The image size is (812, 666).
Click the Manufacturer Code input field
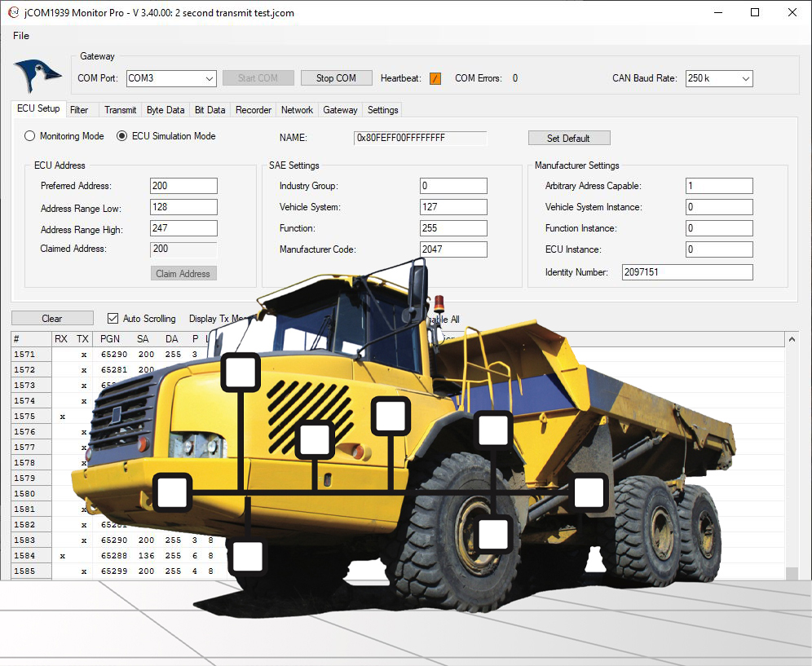click(453, 249)
